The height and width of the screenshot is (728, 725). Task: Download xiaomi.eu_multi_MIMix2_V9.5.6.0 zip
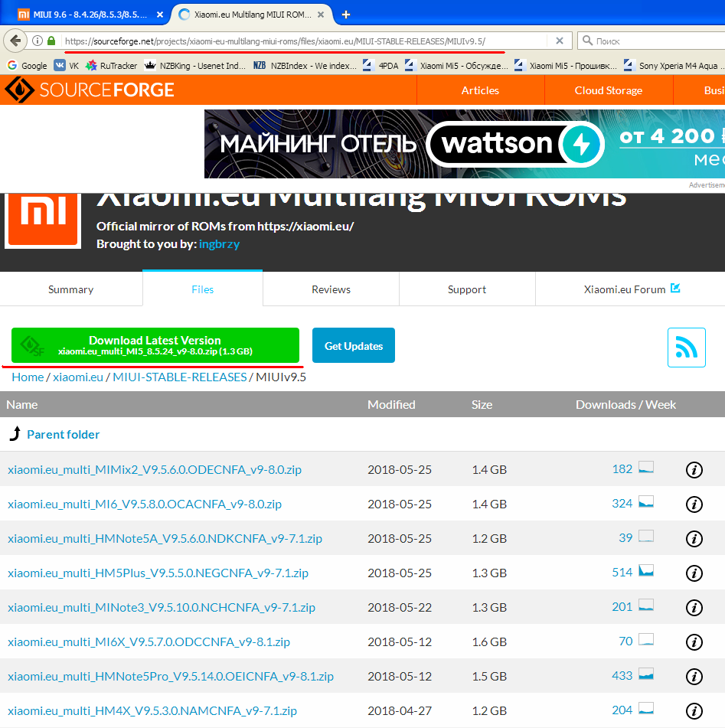point(155,469)
